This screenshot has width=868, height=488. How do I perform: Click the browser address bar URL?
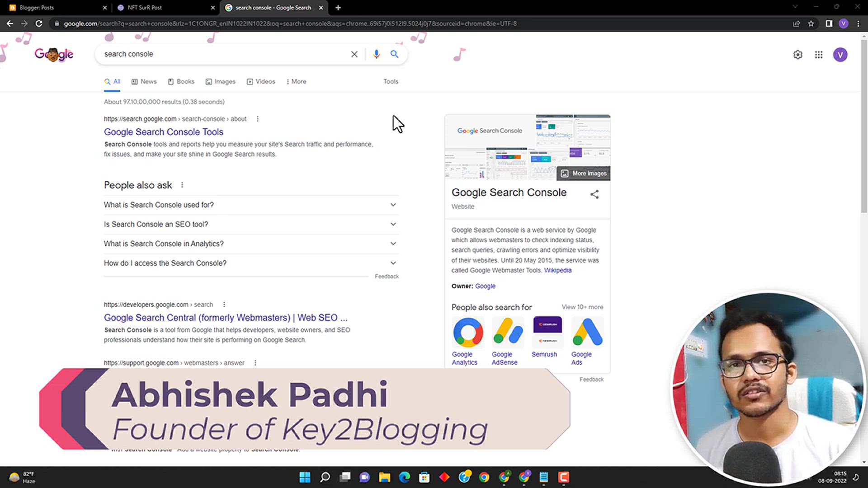[x=289, y=23]
